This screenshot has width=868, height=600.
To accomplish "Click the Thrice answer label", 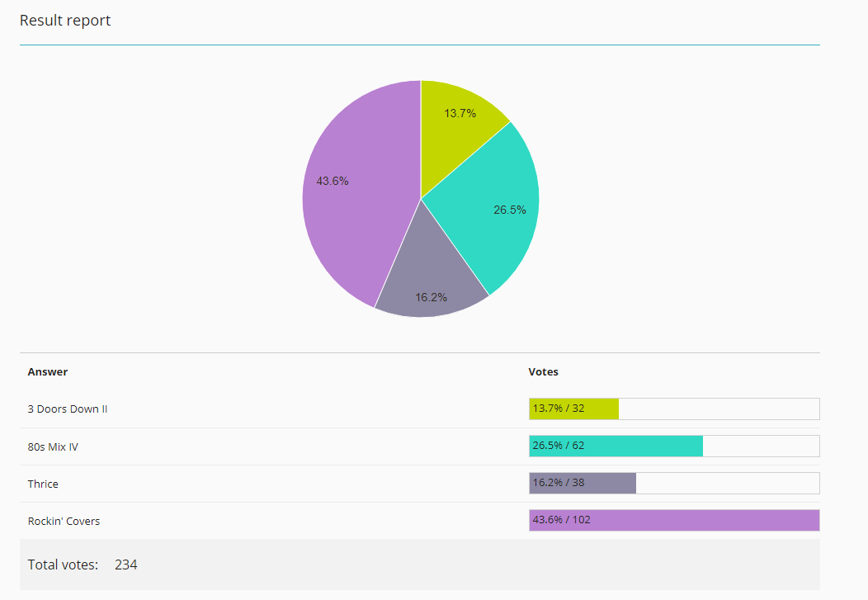I will [x=43, y=484].
